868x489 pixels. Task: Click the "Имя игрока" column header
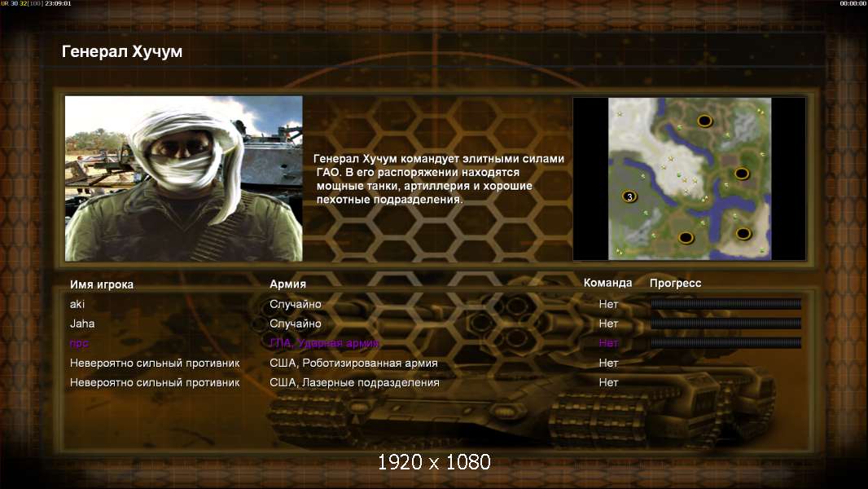pos(101,284)
